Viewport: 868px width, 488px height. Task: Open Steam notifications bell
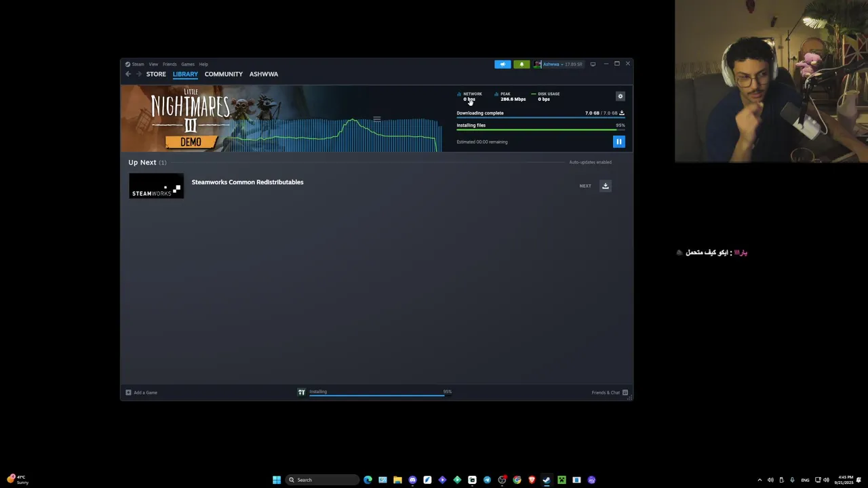[x=521, y=64]
